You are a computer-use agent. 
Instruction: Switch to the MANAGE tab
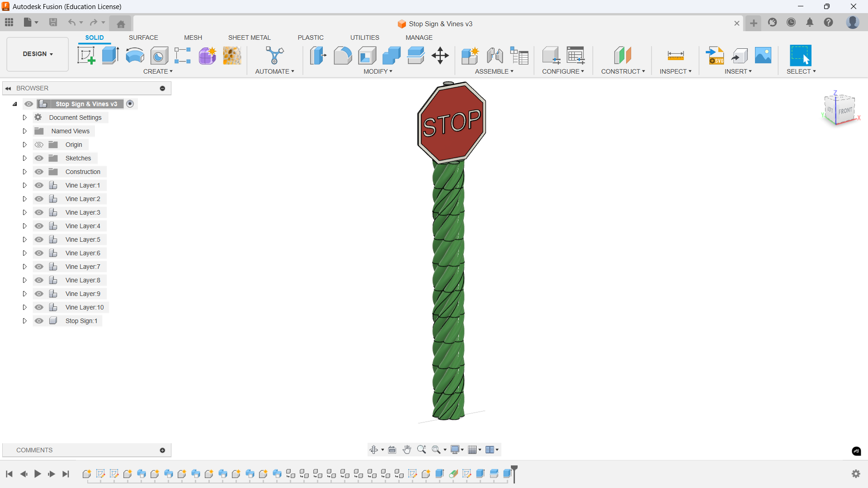[419, 38]
